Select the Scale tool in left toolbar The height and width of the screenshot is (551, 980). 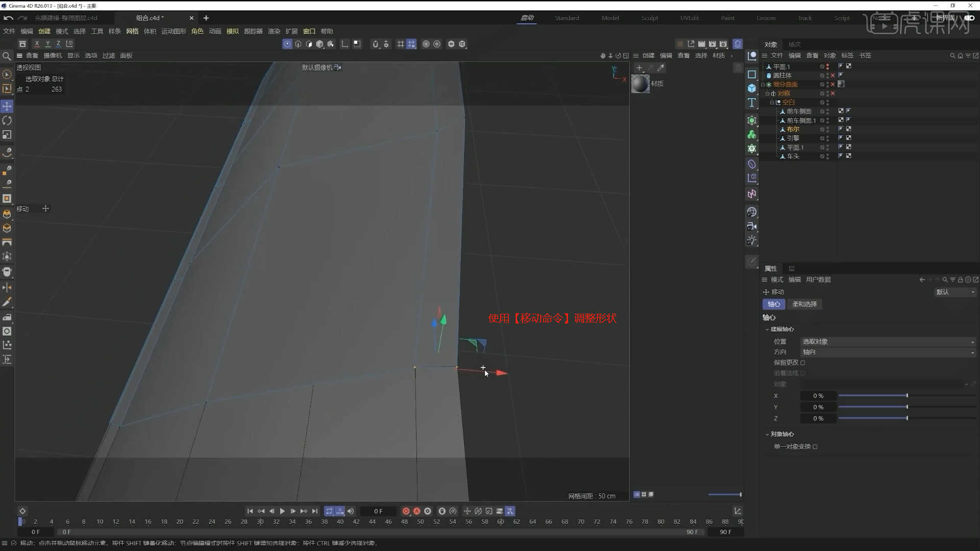pyautogui.click(x=7, y=135)
